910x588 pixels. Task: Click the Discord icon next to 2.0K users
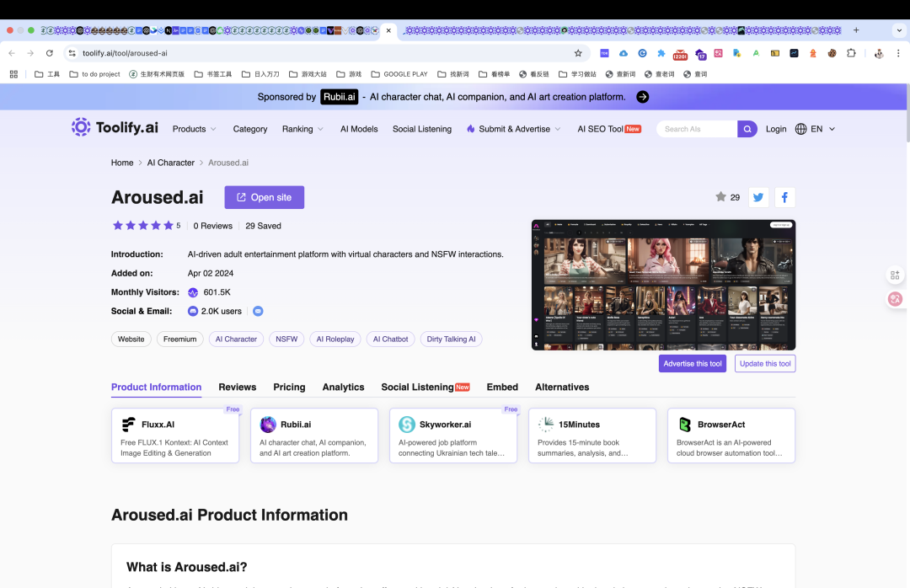point(193,311)
